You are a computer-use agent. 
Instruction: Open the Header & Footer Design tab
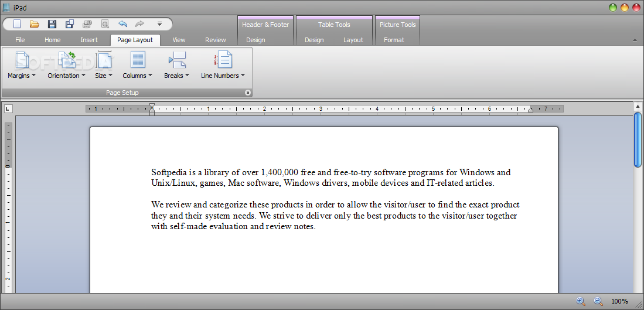coord(255,40)
